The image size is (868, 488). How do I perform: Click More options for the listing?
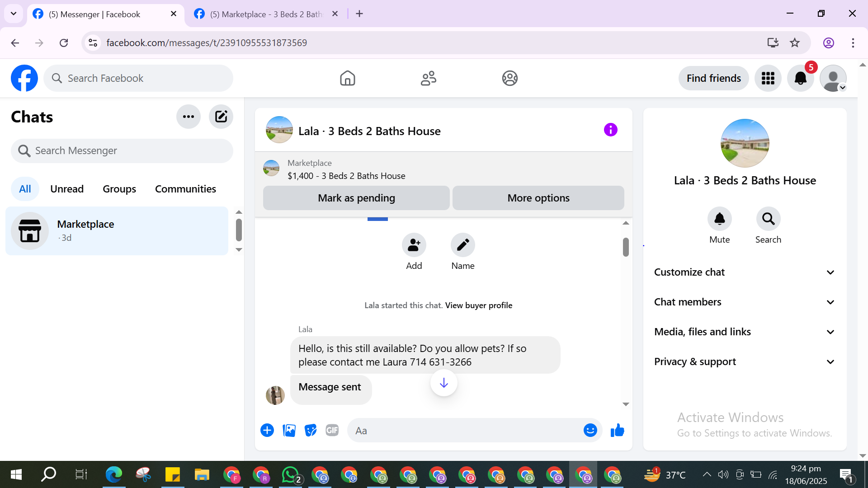click(538, 198)
